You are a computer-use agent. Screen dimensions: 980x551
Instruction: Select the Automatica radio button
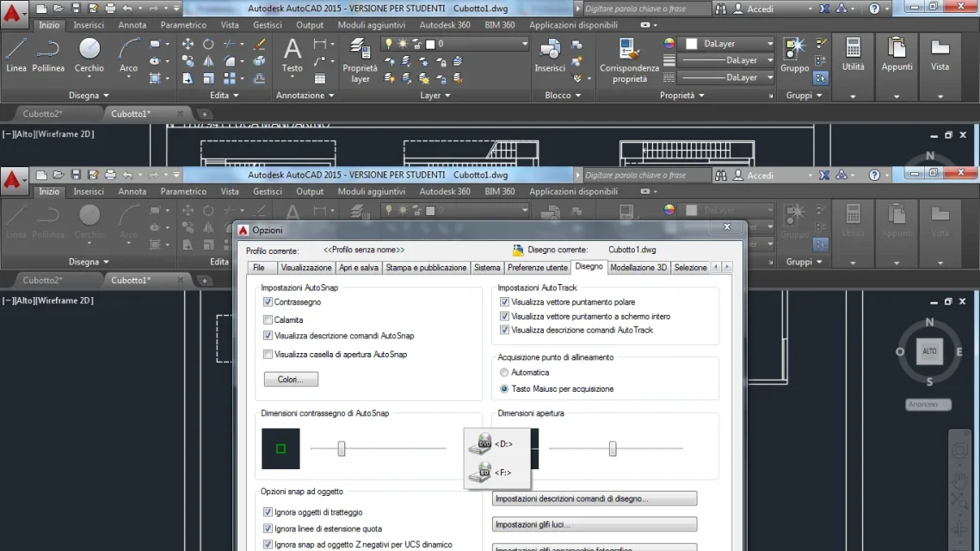[x=504, y=373]
